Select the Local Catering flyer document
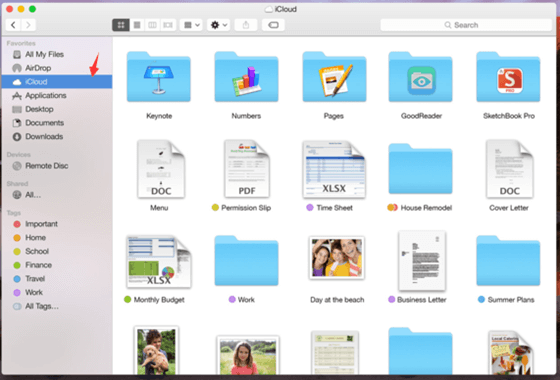Screen dimensions: 560x380 510,353
